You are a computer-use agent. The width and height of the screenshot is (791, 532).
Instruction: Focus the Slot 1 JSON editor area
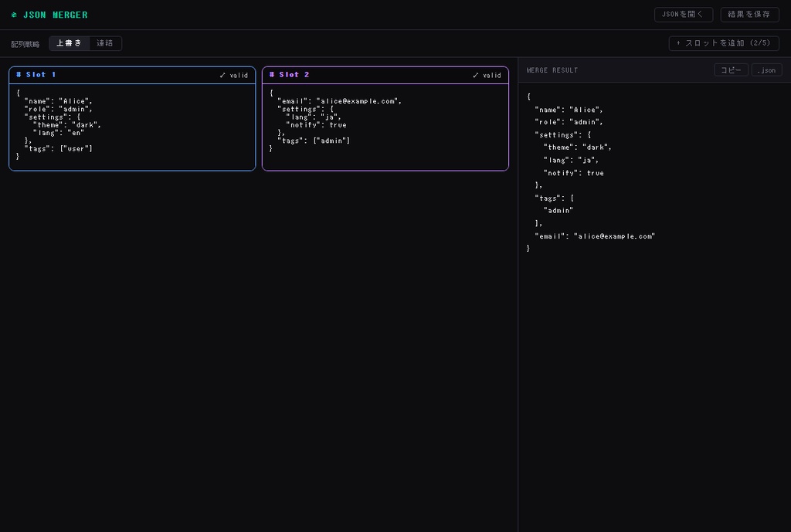click(132, 127)
